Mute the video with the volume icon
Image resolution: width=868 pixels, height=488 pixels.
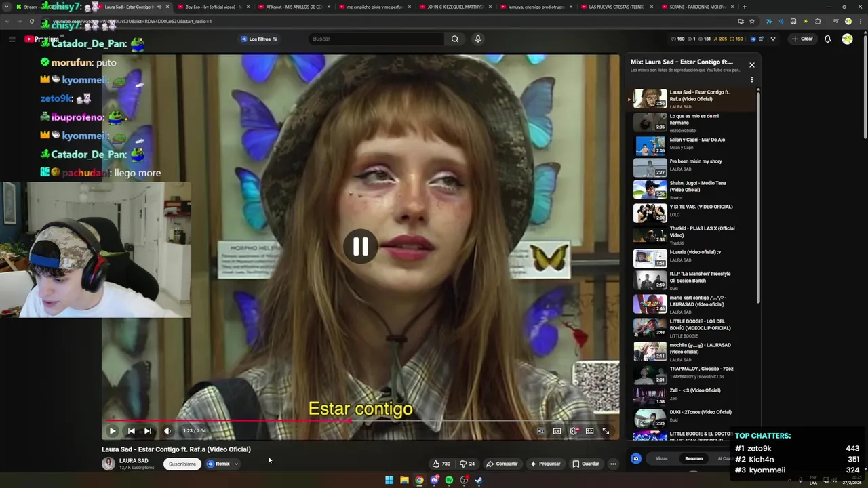pos(167,430)
